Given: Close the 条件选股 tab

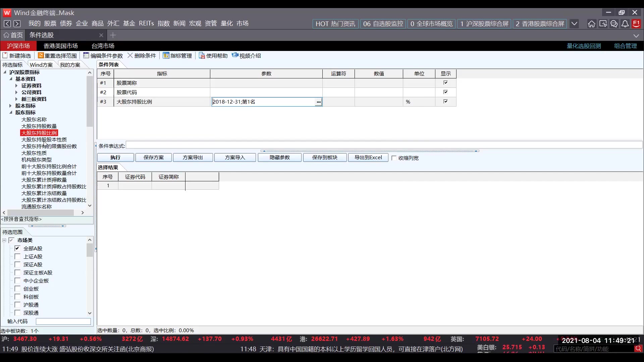Looking at the screenshot, I should pos(101,35).
